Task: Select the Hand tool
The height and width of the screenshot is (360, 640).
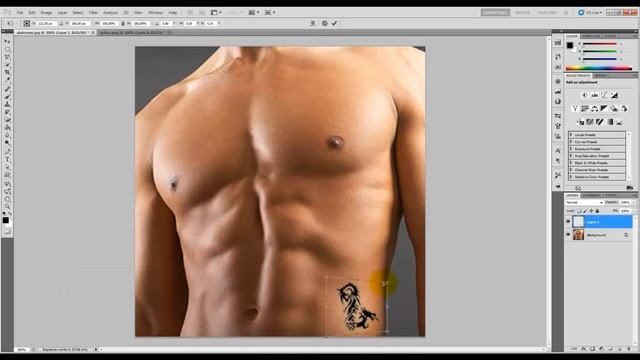Action: 7,199
